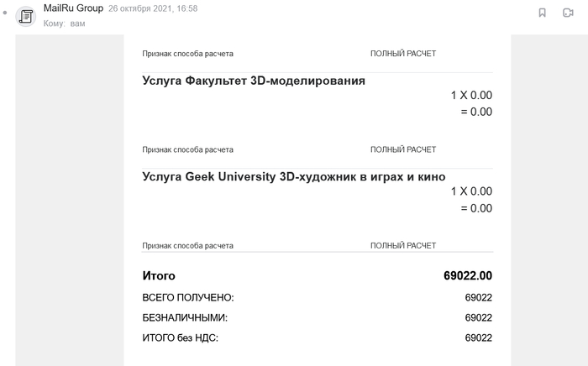Click the 69022 value beside ИТОГО без НДС
This screenshot has height=366, width=588.
(x=478, y=337)
